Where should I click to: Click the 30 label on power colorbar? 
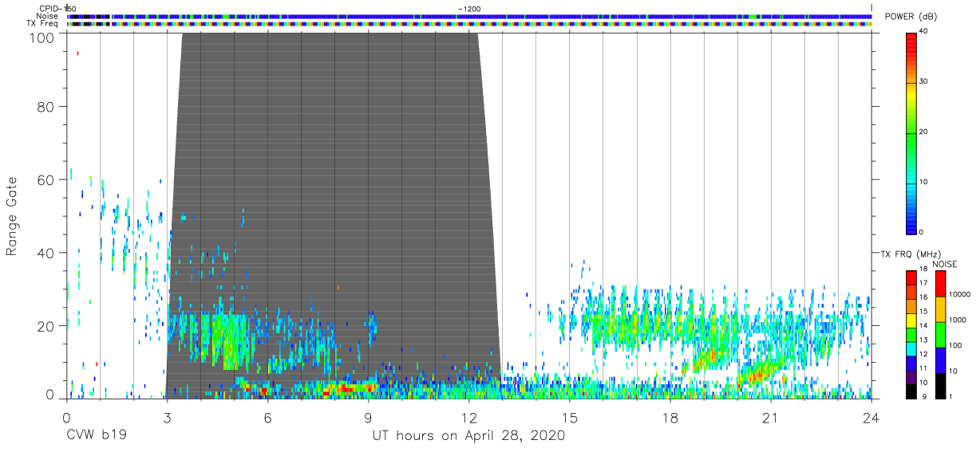(x=923, y=82)
